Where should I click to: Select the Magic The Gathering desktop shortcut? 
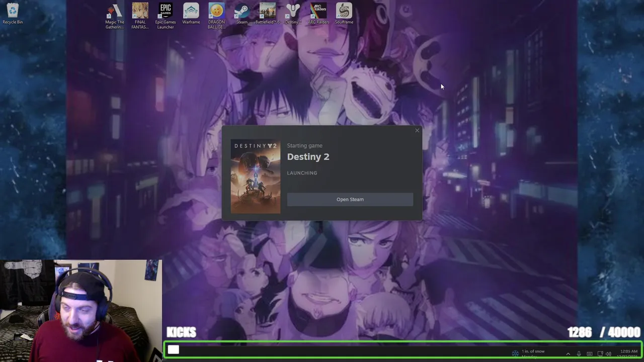[115, 16]
